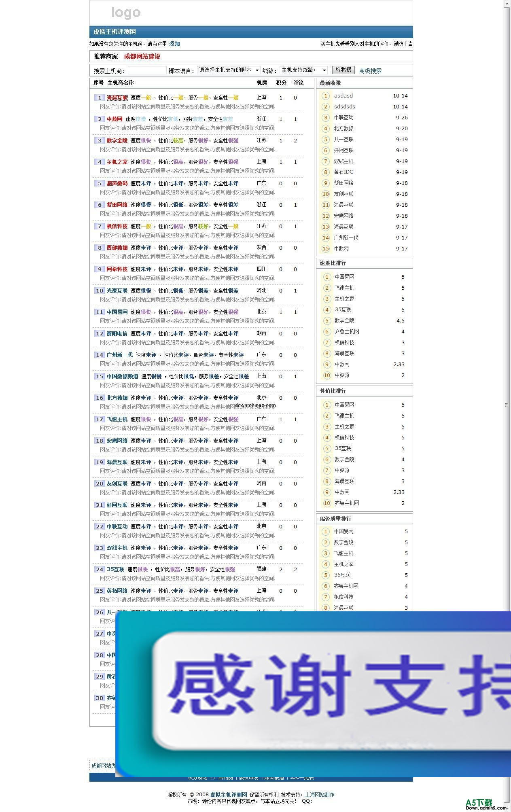Image resolution: width=511 pixels, height=812 pixels.
Task: Open sdsdsds in 最新收录 list
Action: pos(345,107)
